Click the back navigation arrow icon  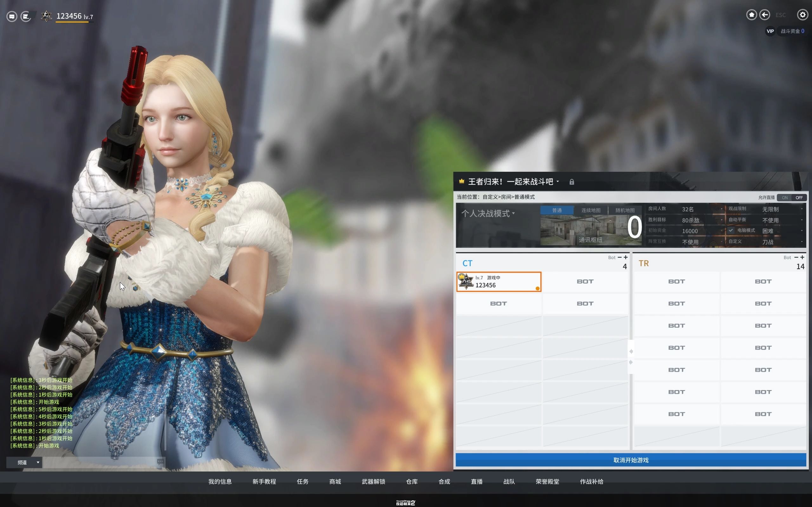tap(765, 14)
